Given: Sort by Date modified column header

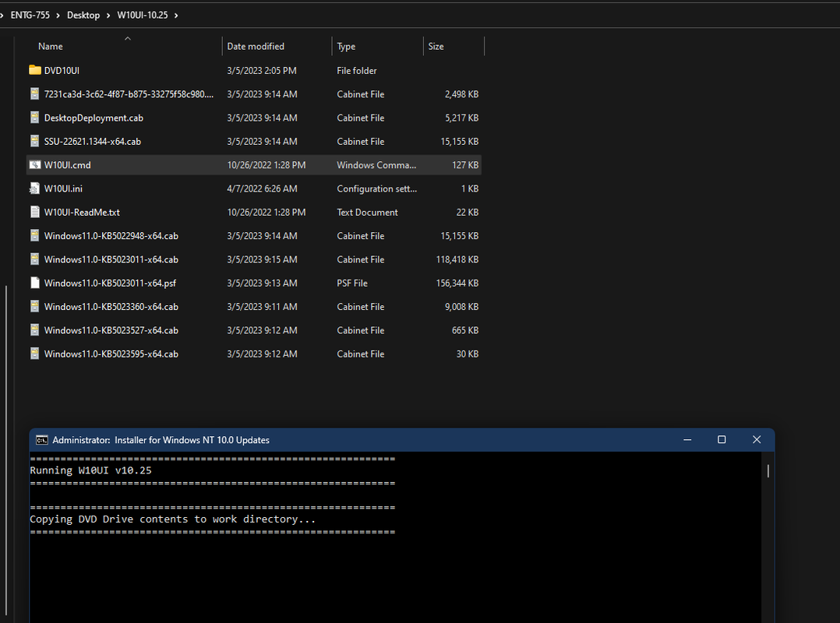Looking at the screenshot, I should 256,47.
